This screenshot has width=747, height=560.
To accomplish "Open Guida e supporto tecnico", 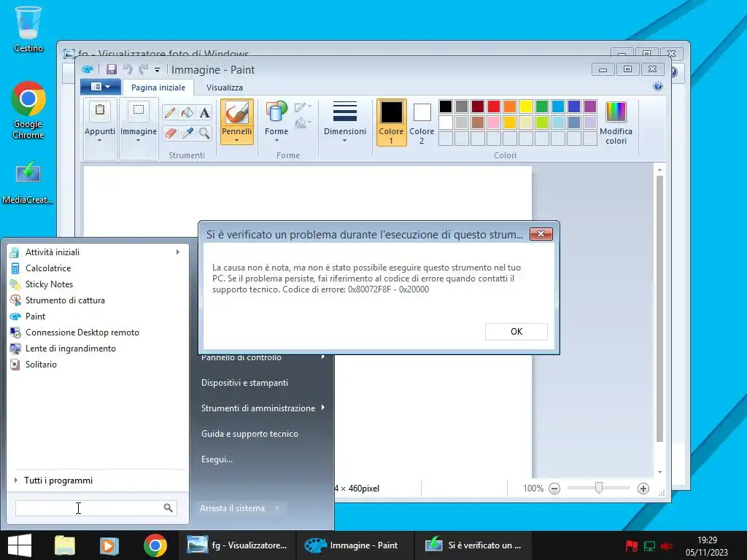I will 249,433.
